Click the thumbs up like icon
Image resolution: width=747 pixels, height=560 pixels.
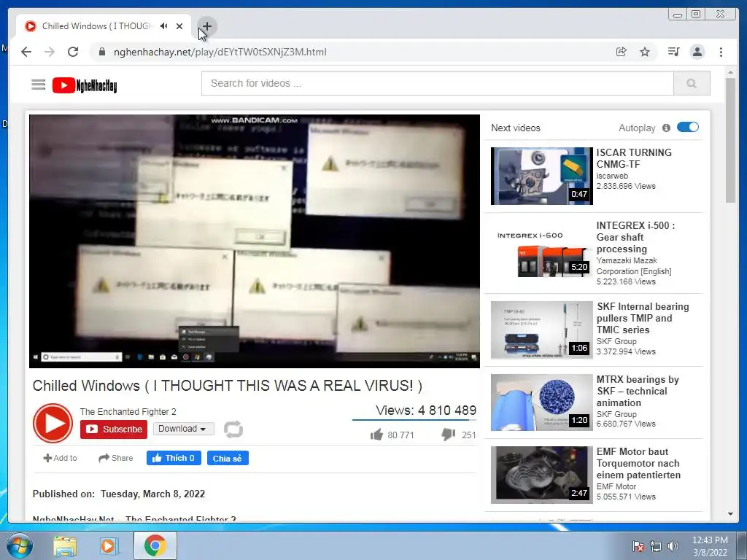(376, 435)
